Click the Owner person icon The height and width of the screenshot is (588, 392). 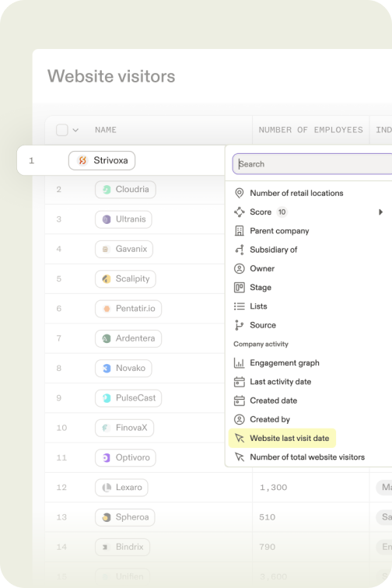tap(239, 268)
